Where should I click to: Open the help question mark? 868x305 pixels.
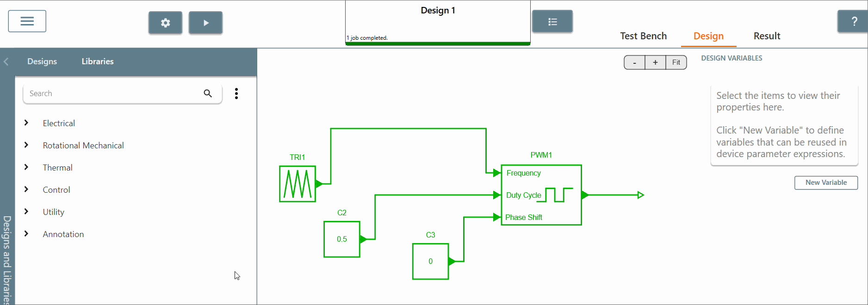854,21
